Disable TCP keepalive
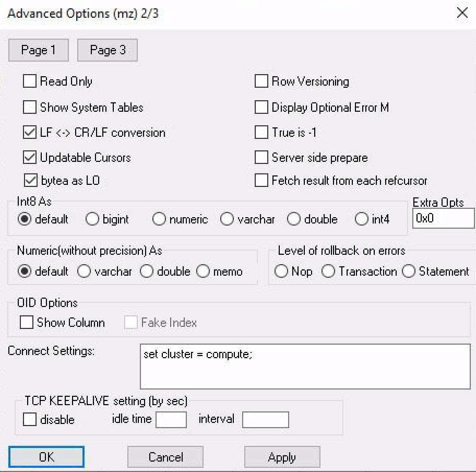The width and height of the screenshot is (476, 472). pos(30,420)
